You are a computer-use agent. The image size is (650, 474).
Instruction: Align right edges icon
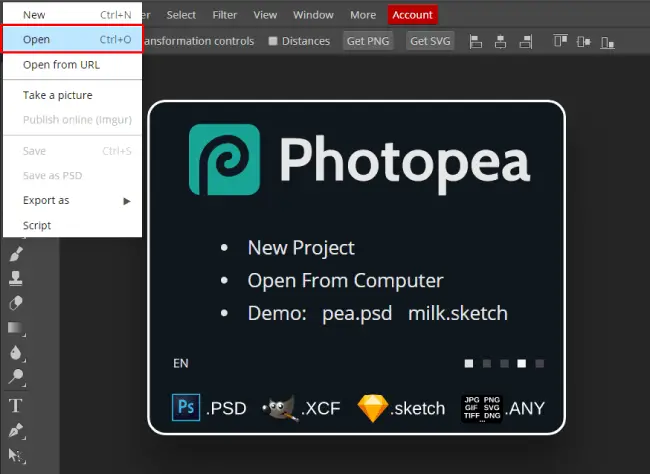pyautogui.click(x=526, y=41)
